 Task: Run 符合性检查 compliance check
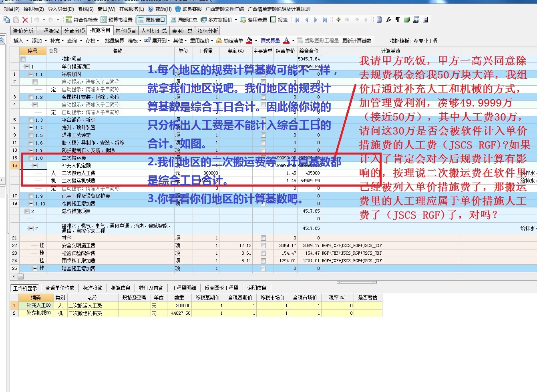click(82, 20)
